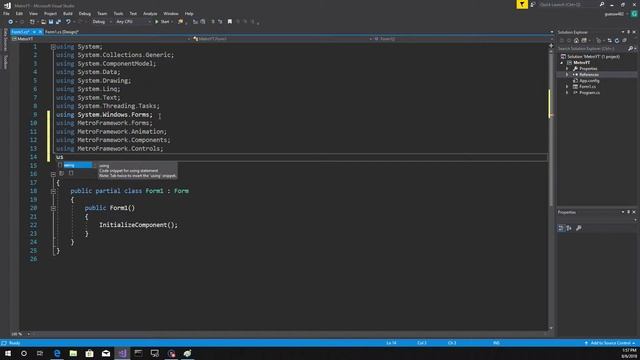Viewport: 640px width, 360px height.
Task: Close the Form1.cs code tab
Action: [40, 32]
